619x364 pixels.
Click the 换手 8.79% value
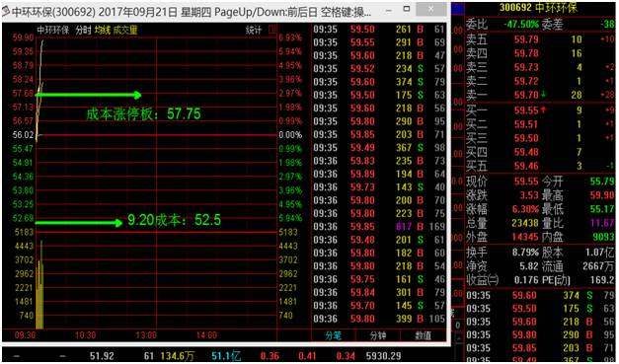tap(525, 253)
